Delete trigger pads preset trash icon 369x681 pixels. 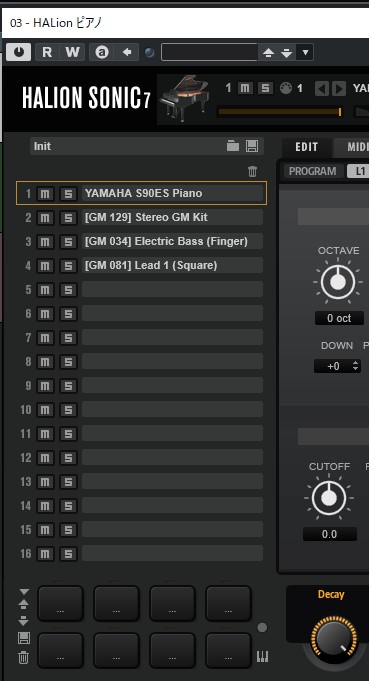pos(24,658)
